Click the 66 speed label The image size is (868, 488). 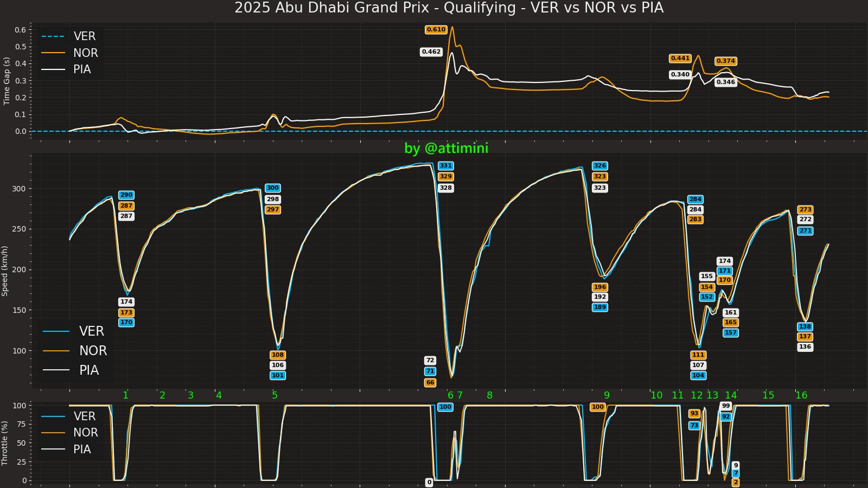pyautogui.click(x=430, y=383)
